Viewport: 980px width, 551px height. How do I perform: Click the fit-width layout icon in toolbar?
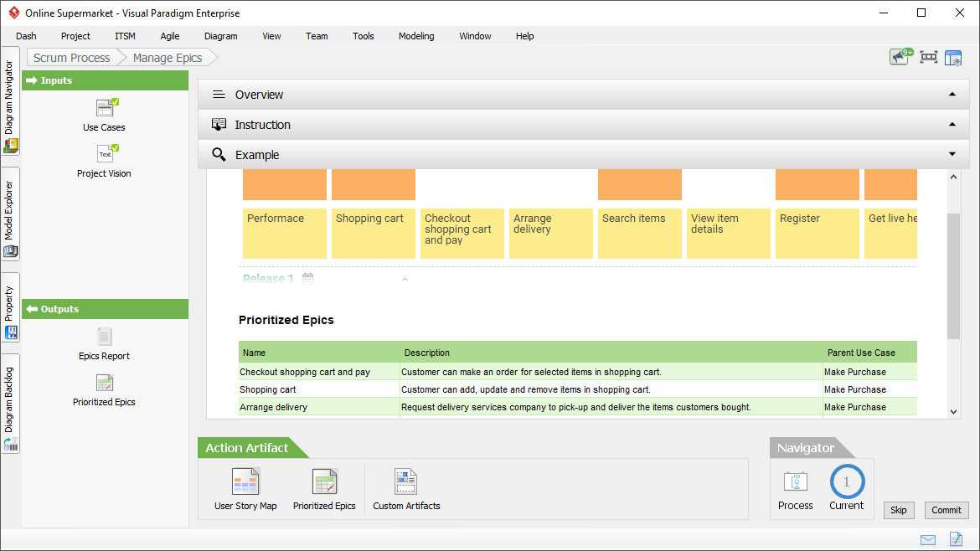tap(929, 58)
